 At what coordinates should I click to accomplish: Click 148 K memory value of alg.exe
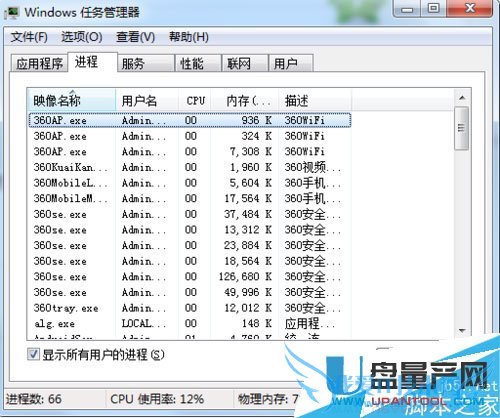click(256, 323)
